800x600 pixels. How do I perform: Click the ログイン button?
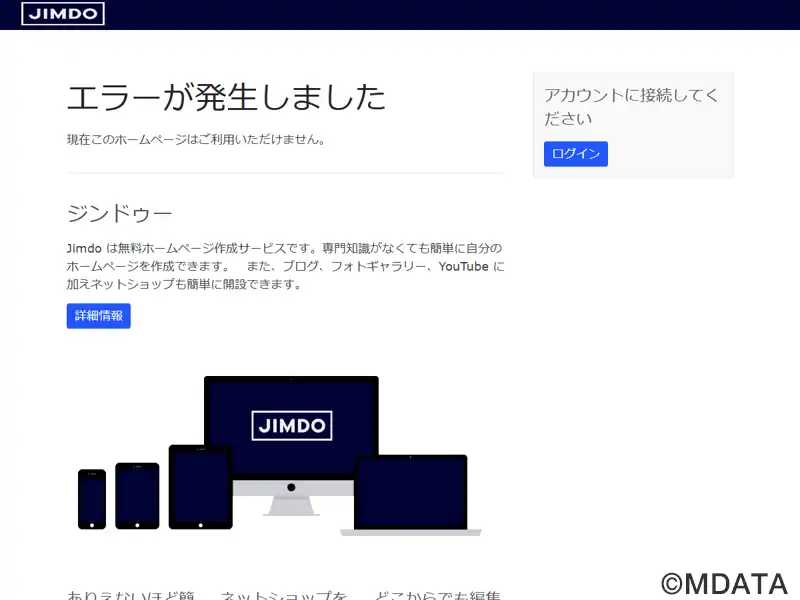click(x=576, y=154)
